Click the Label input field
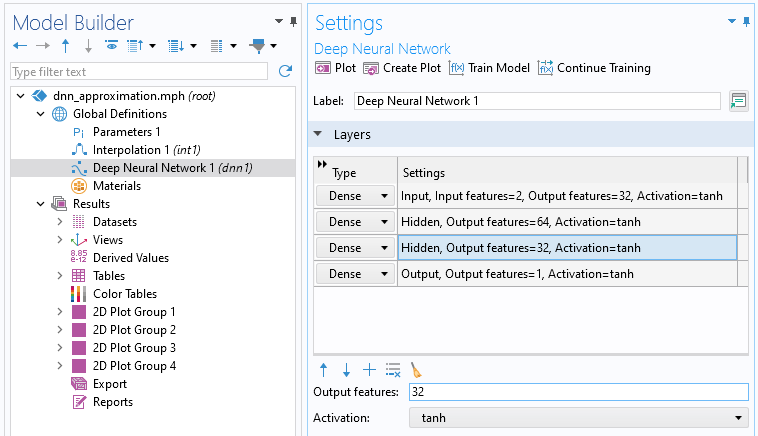 tap(537, 101)
